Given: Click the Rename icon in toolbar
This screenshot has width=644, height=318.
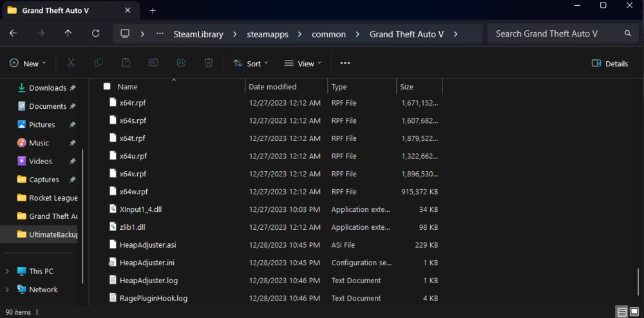Looking at the screenshot, I should [x=154, y=63].
